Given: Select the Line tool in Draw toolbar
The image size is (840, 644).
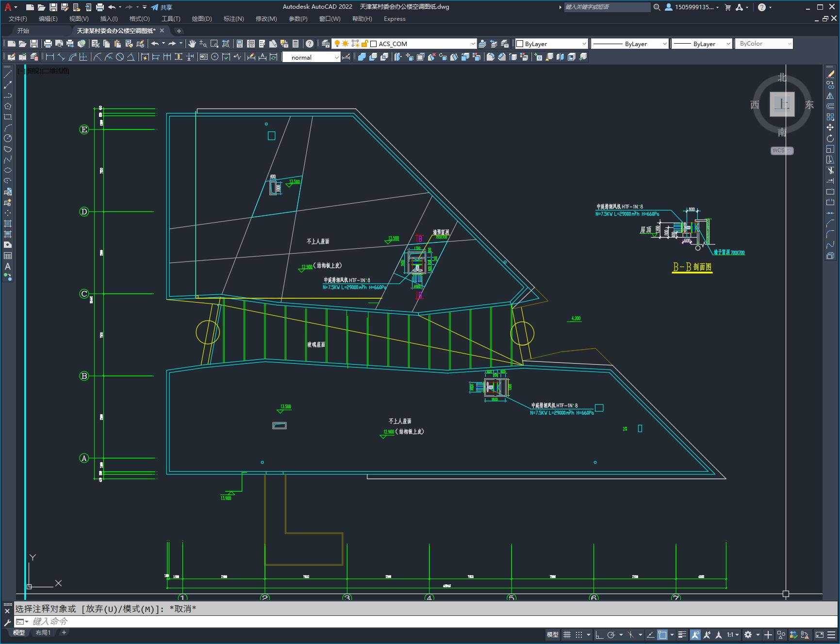Looking at the screenshot, I should click(x=8, y=74).
